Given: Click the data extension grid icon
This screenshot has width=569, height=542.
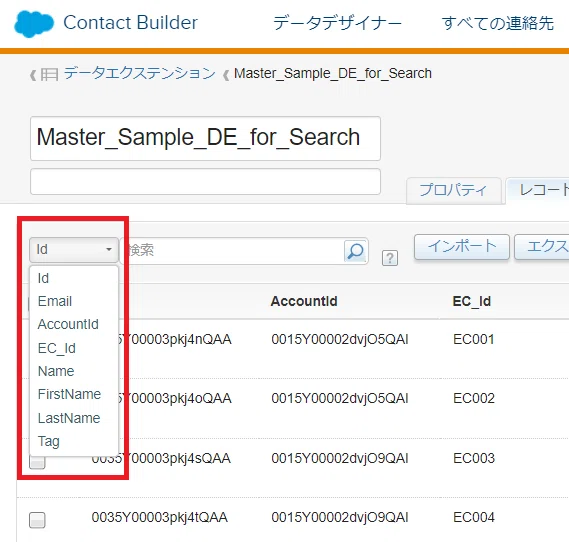Looking at the screenshot, I should point(49,75).
